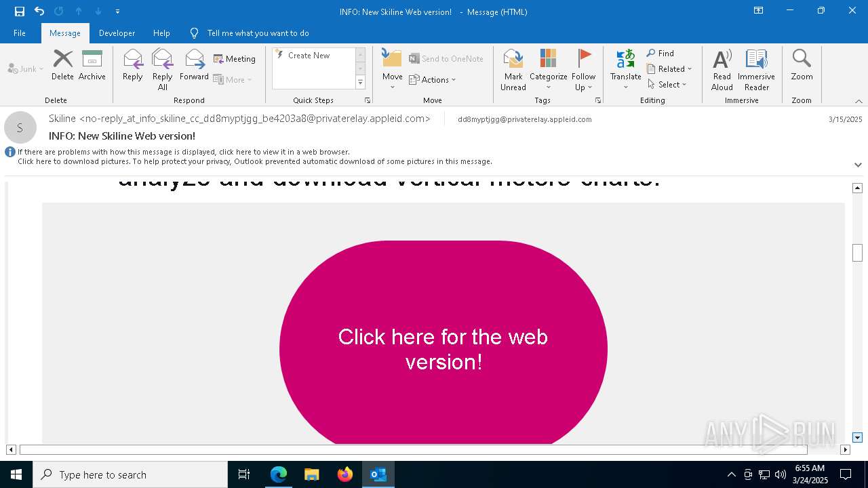868x488 pixels.
Task: Click the recipient address dd8myptjgg@privaterelay.appleid.com
Action: click(525, 119)
